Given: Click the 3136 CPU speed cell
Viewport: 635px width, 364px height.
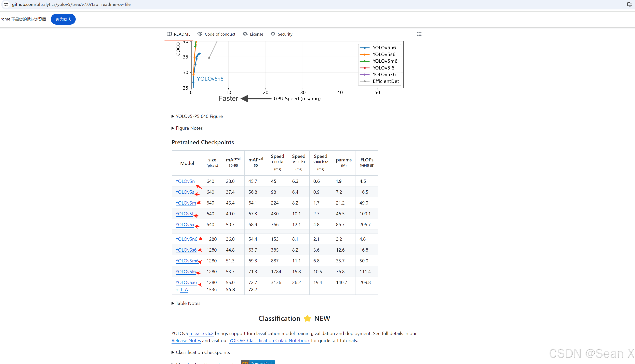Looking at the screenshot, I should [x=276, y=282].
